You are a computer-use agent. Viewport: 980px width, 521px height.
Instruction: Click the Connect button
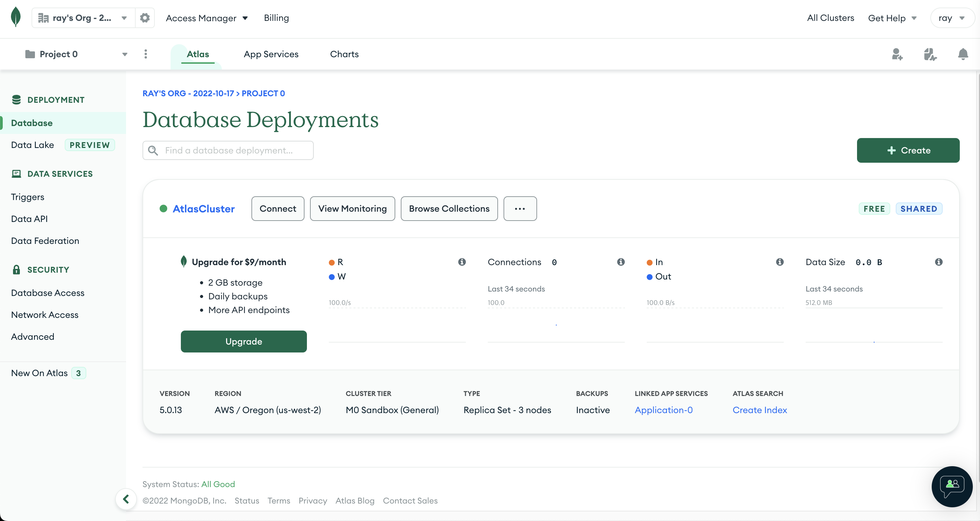click(278, 209)
